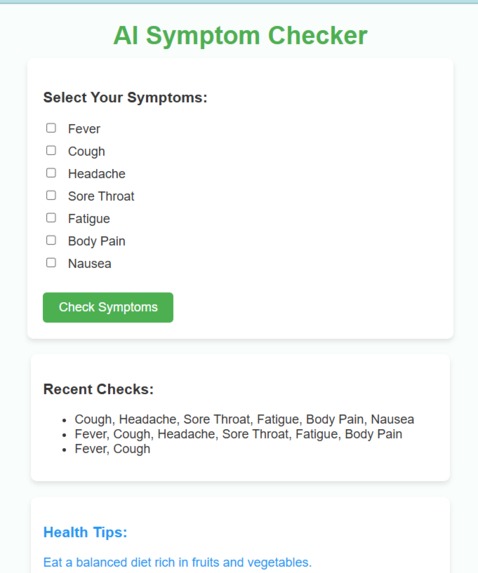Click recent check starting with Fever, Cough, Headache
This screenshot has height=573, width=478.
(239, 434)
